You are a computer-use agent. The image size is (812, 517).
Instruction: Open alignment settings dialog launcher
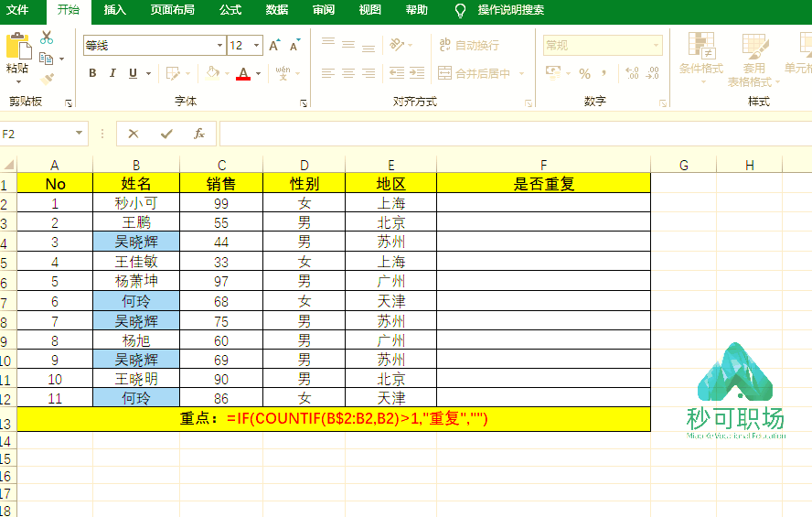(529, 103)
